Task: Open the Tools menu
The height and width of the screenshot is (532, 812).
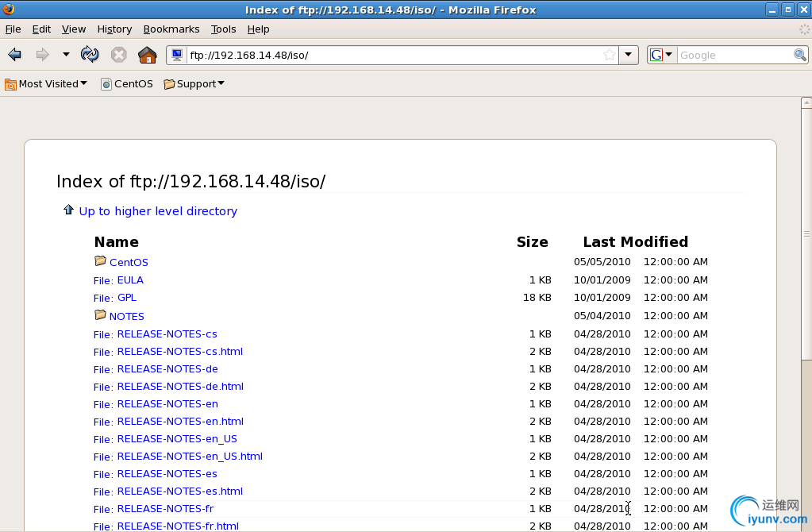Action: (x=223, y=29)
